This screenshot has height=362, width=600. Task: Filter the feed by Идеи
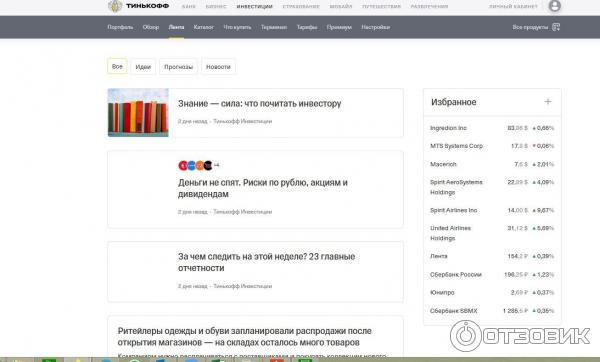[x=143, y=67]
